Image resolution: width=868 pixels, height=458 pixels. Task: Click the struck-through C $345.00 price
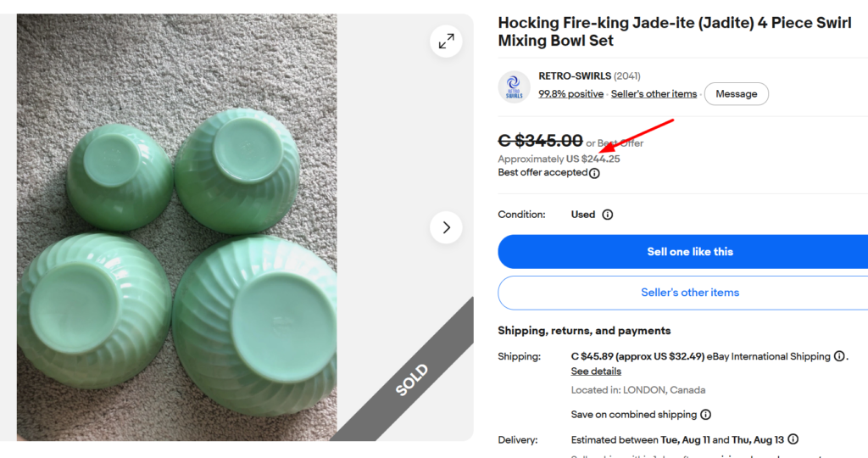tap(540, 141)
